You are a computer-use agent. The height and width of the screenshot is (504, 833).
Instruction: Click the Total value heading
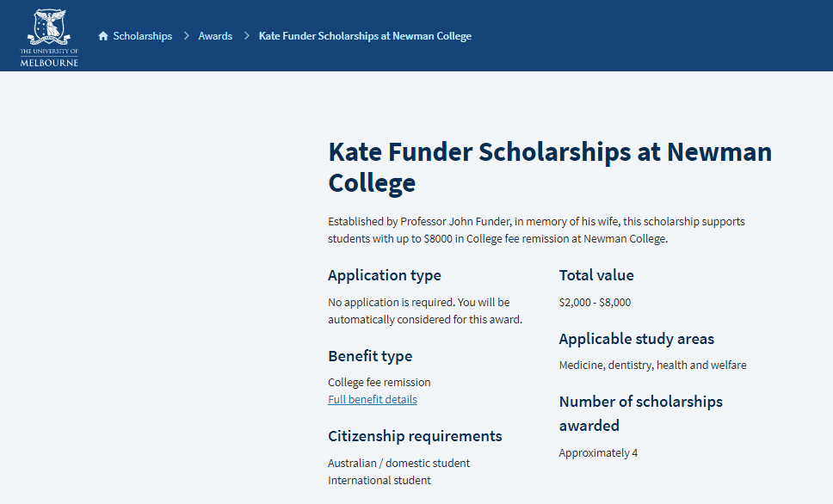tap(596, 275)
